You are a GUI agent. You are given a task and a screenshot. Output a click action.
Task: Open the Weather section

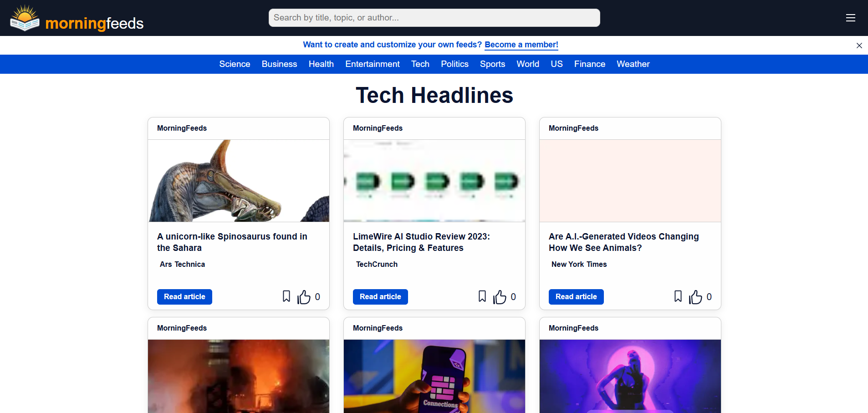[633, 64]
